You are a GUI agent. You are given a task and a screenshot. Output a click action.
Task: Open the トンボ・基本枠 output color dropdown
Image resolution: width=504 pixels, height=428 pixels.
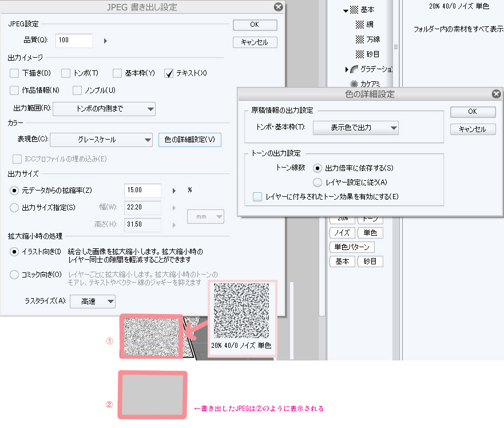[x=356, y=128]
